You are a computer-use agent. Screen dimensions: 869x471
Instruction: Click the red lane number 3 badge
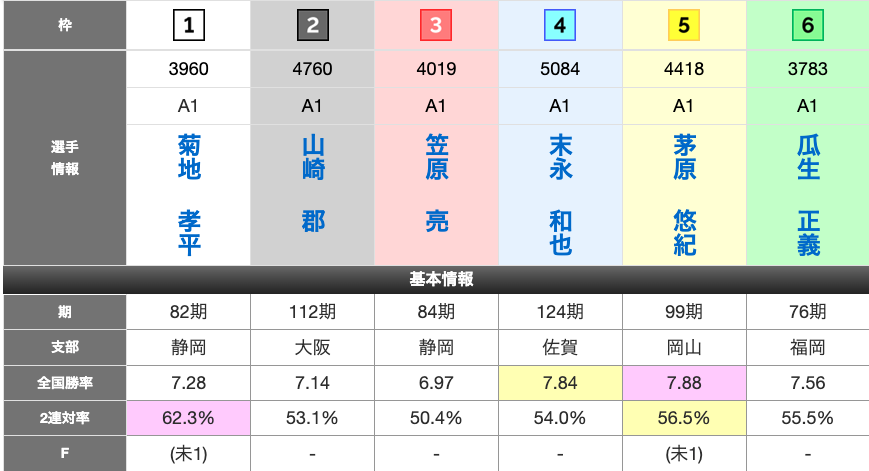tap(436, 26)
